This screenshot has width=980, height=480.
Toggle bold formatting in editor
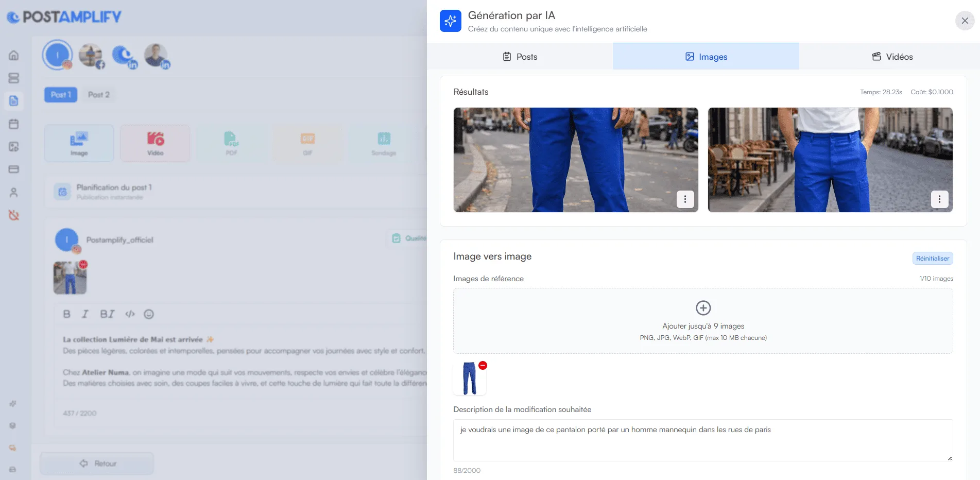66,314
